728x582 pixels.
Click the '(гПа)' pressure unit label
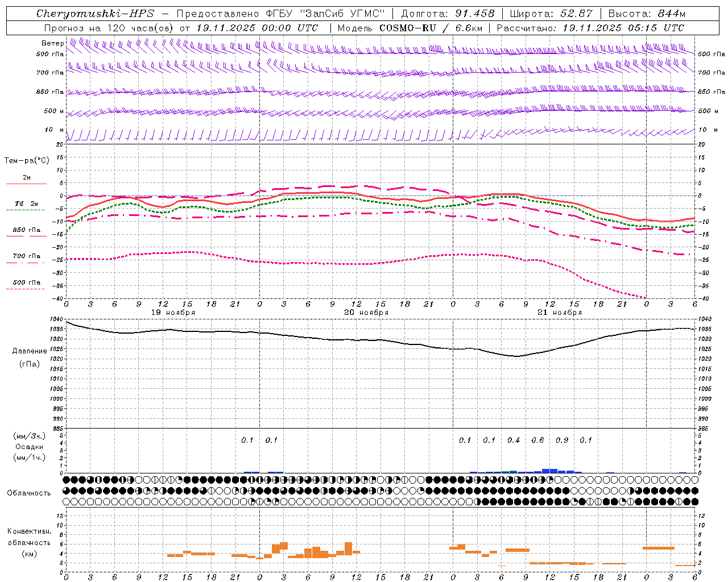pyautogui.click(x=30, y=364)
